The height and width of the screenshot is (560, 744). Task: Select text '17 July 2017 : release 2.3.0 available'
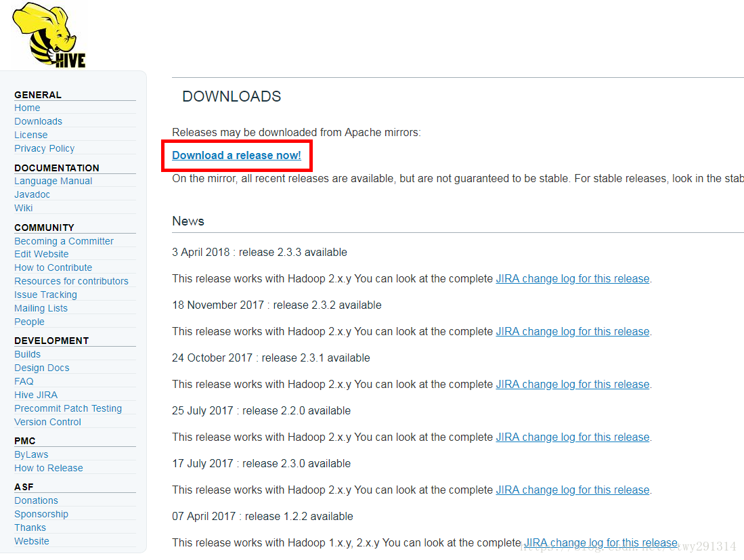tap(261, 463)
